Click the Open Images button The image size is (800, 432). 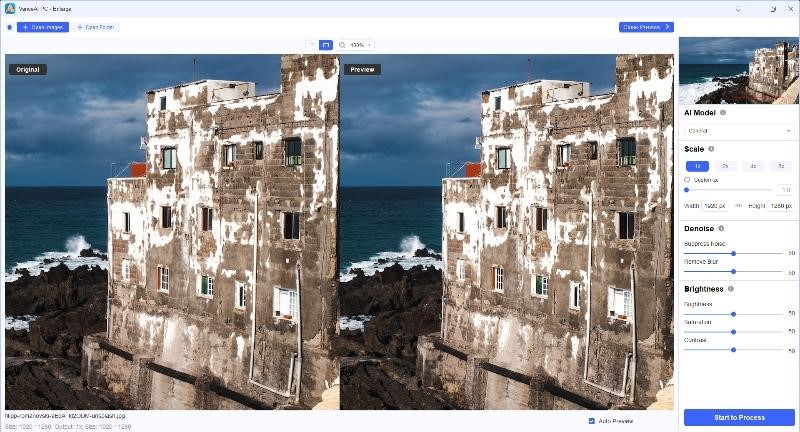click(43, 27)
